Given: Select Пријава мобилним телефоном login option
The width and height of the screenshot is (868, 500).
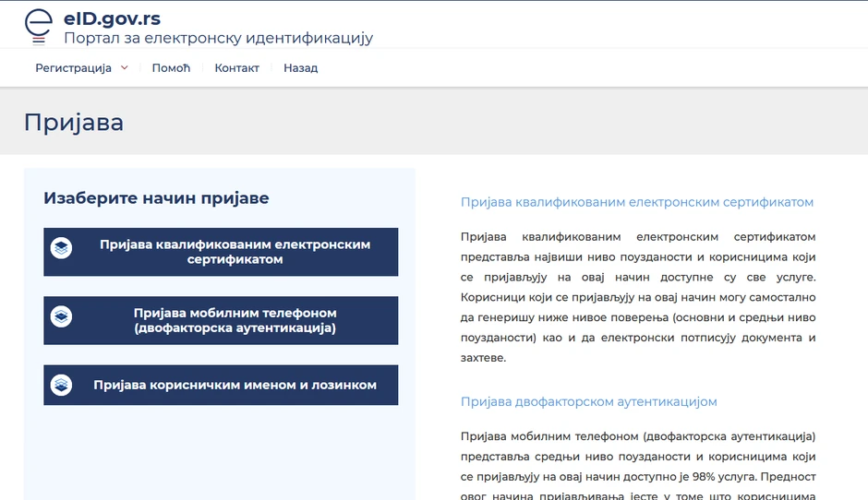Looking at the screenshot, I should coord(235,320).
